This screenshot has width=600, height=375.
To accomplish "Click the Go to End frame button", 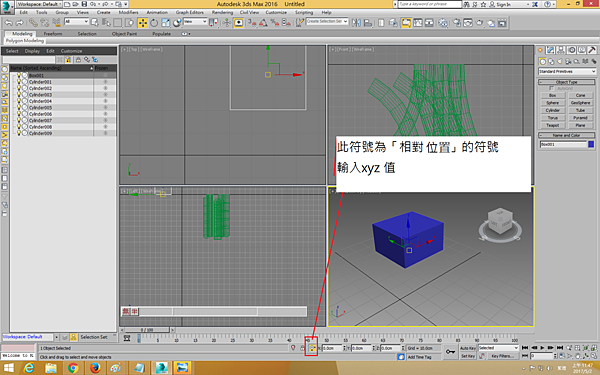I will click(559, 348).
